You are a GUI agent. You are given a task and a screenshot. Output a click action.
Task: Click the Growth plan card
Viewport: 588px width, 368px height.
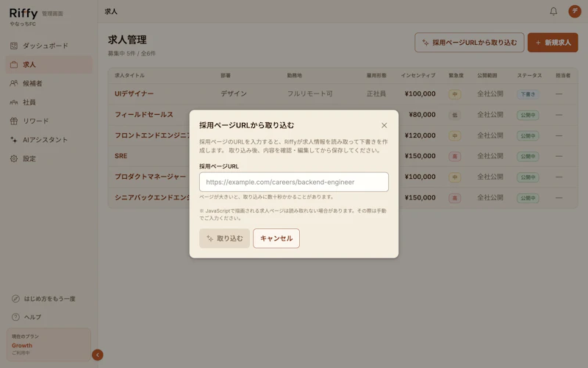49,344
